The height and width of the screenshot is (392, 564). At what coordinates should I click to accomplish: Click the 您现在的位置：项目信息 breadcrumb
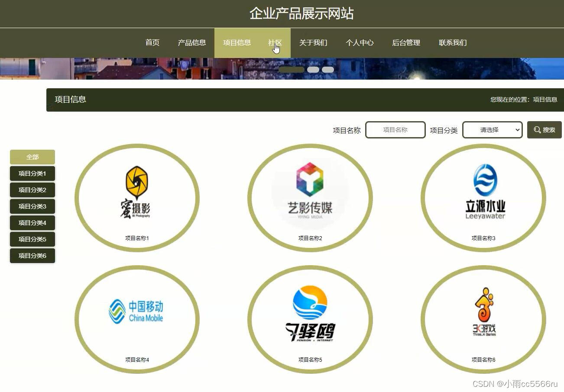[x=524, y=100]
